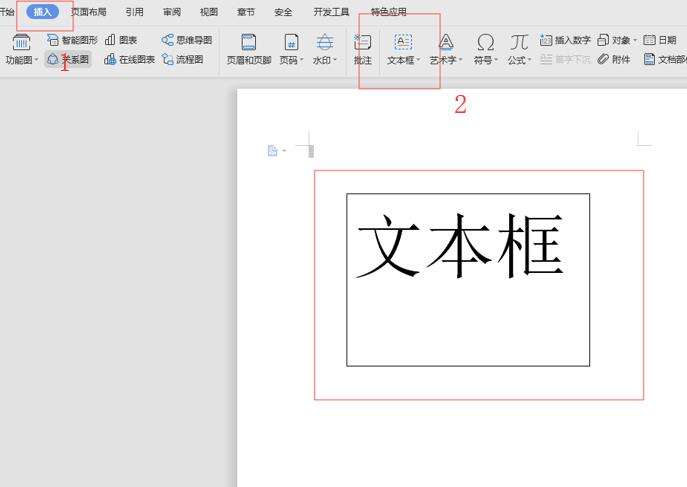687x487 pixels.
Task: Click the 页码 page number icon
Action: point(291,42)
